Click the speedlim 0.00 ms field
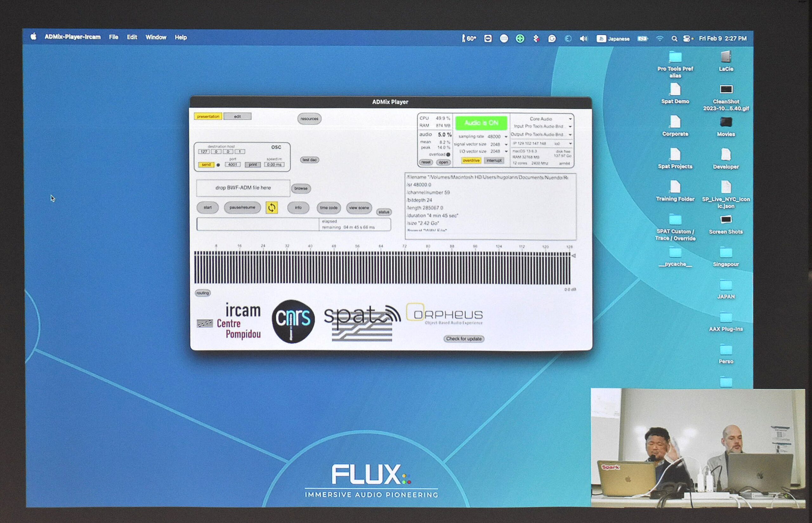This screenshot has height=523, width=812. [x=274, y=165]
